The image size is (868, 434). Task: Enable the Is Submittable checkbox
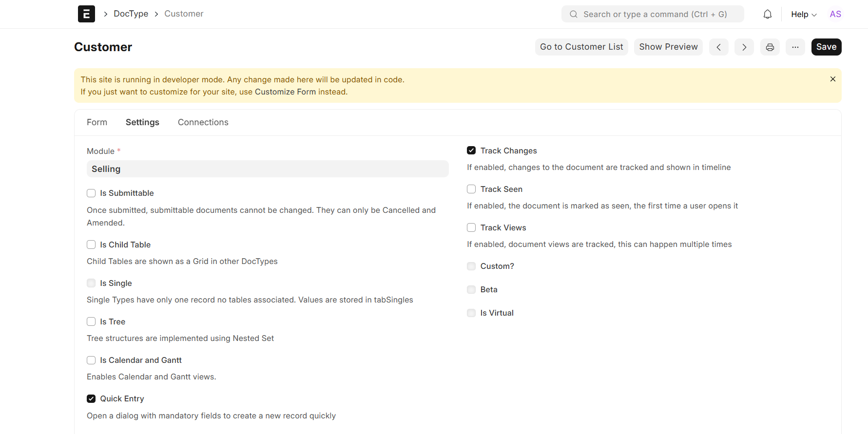point(91,193)
